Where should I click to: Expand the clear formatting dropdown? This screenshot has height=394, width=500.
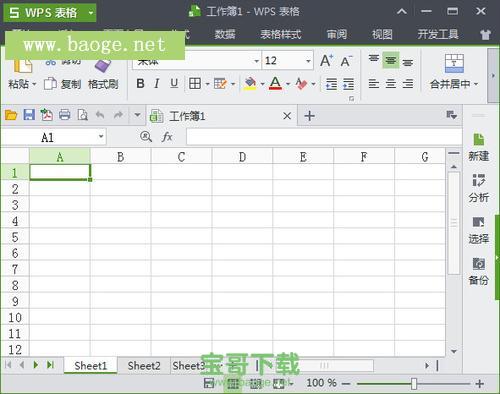coord(313,84)
